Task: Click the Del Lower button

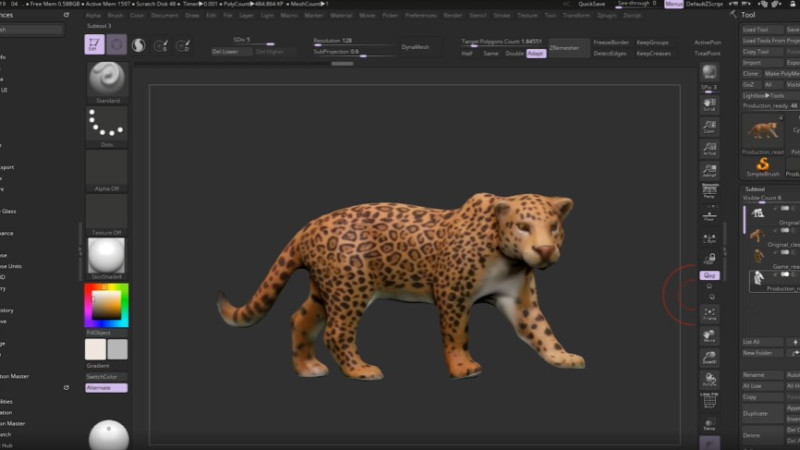Action: (232, 52)
